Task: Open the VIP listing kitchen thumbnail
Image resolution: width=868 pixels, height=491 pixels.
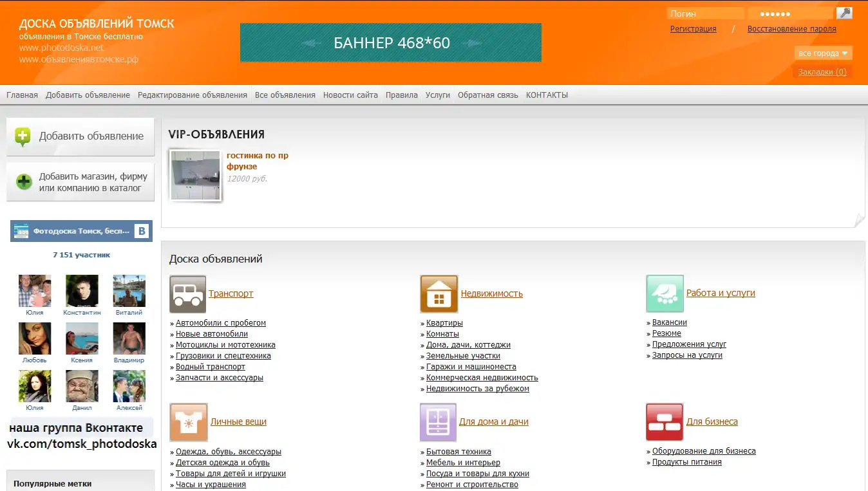Action: click(195, 176)
